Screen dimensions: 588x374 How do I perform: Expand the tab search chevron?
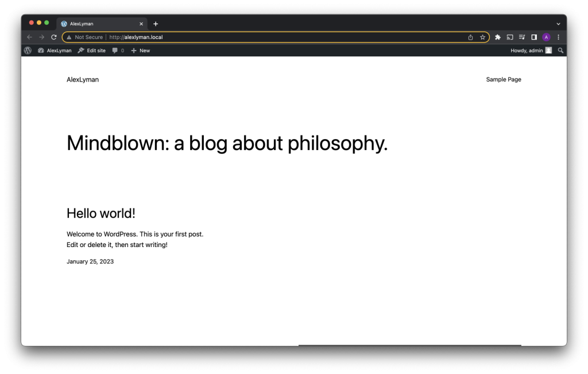(x=558, y=24)
